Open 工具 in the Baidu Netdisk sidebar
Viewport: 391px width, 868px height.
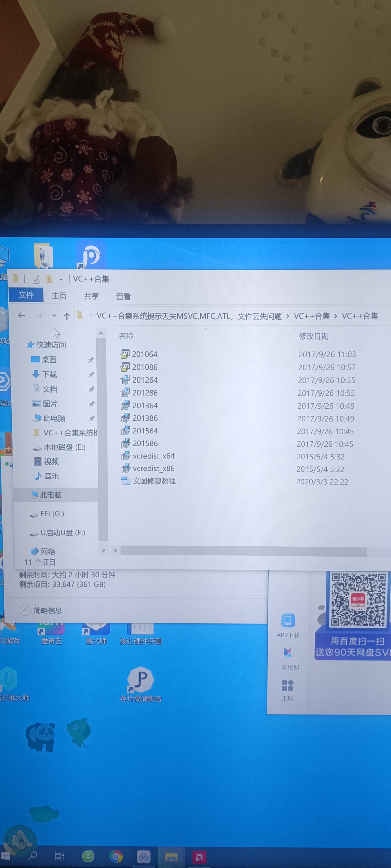click(x=287, y=684)
